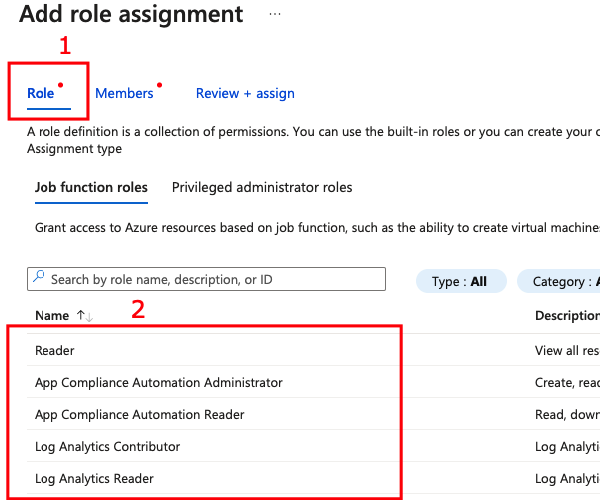Click the sort arrows next to Name
The height and width of the screenshot is (500, 600).
coord(85,316)
